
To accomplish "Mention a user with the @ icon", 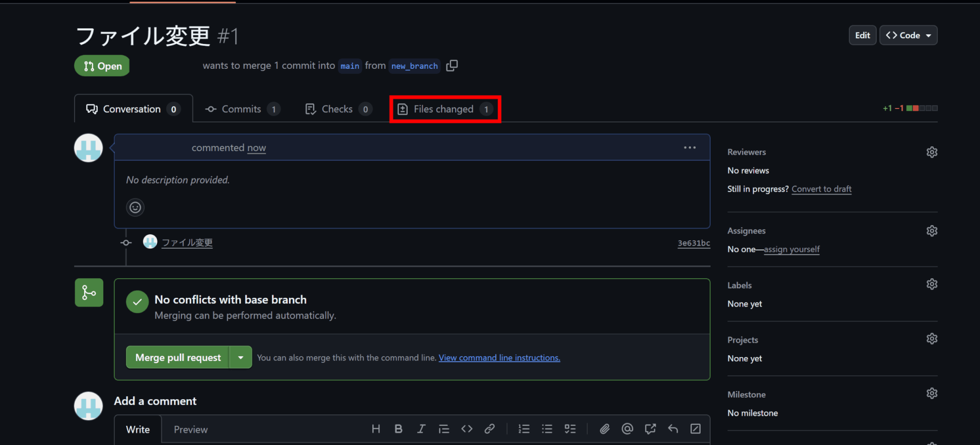I will pyautogui.click(x=627, y=429).
